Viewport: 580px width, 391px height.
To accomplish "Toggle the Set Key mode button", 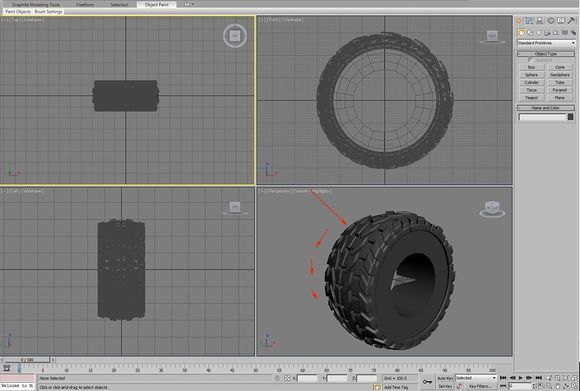I will [x=445, y=386].
